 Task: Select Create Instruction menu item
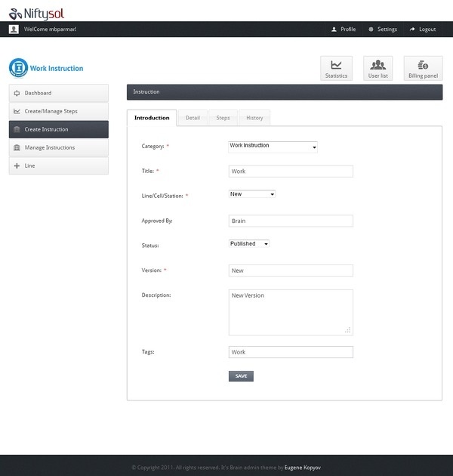point(59,129)
